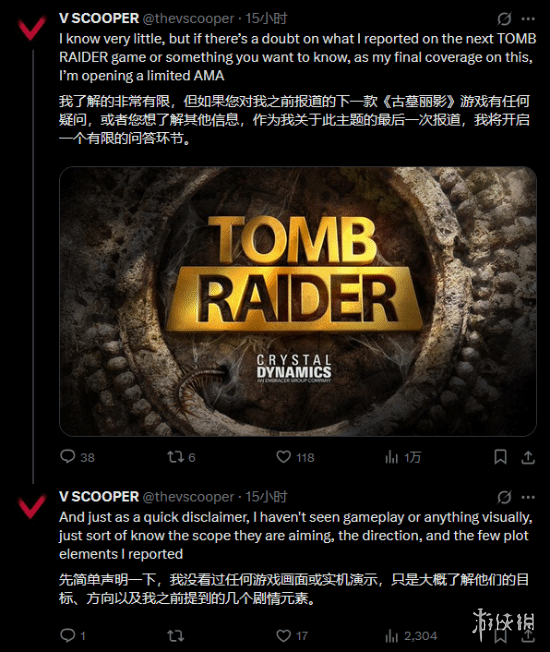Click the red V avatar of first tweet
Image resolution: width=550 pixels, height=652 pixels.
coord(32,28)
